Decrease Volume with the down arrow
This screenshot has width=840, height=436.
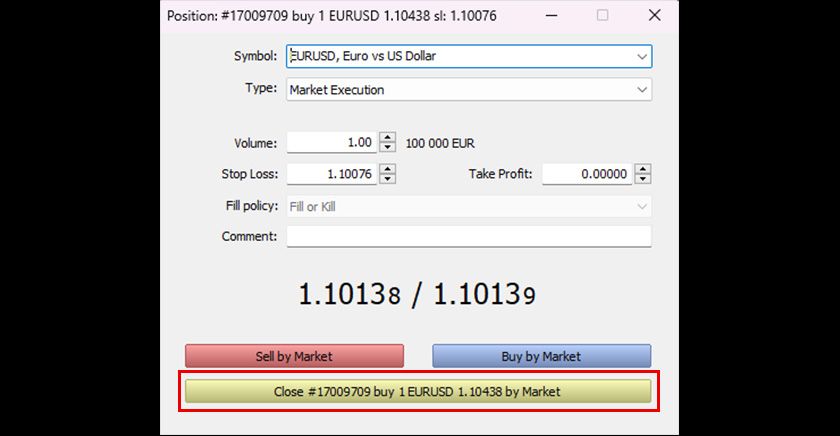[388, 148]
